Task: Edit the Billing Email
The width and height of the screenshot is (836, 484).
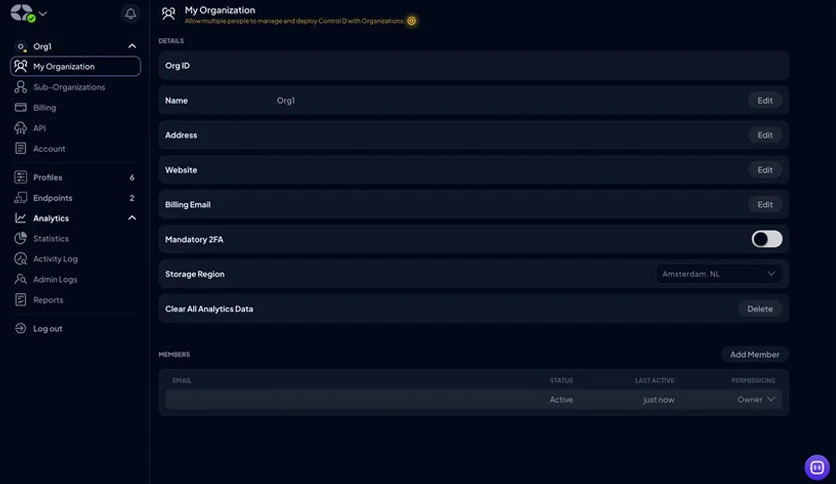Action: (765, 205)
